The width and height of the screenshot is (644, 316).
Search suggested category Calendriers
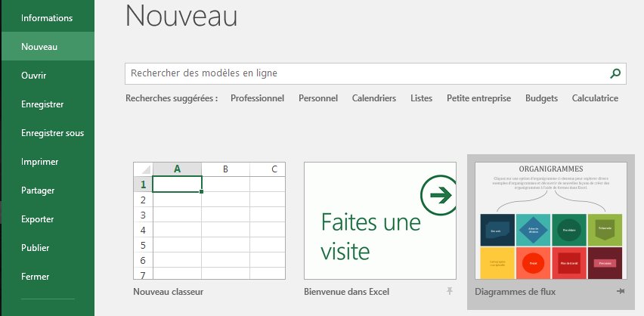374,98
